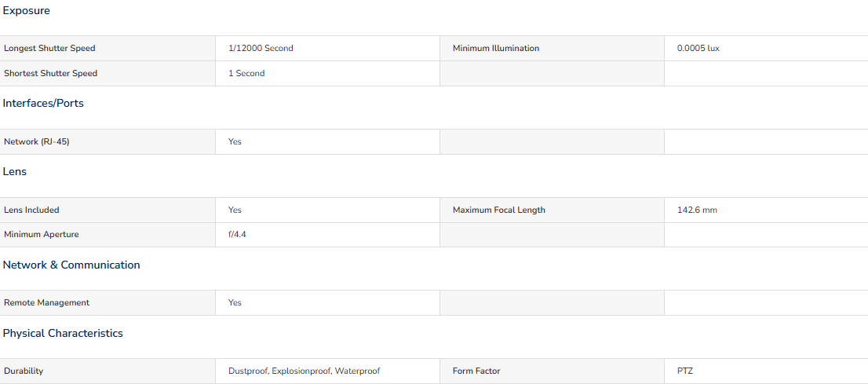Select the Longest Shutter Speed label

[49, 48]
